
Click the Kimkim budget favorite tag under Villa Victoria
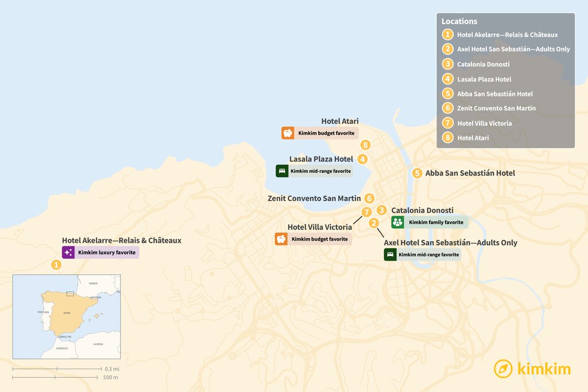click(319, 239)
